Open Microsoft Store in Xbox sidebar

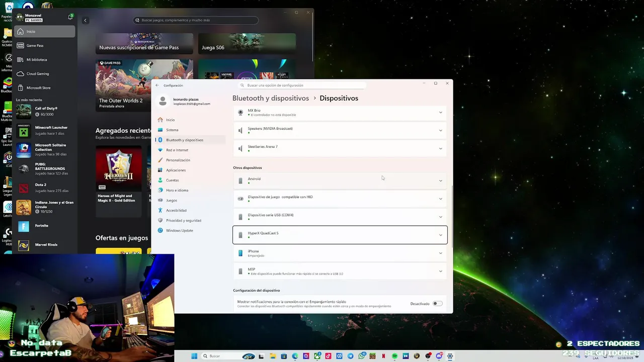point(45,88)
